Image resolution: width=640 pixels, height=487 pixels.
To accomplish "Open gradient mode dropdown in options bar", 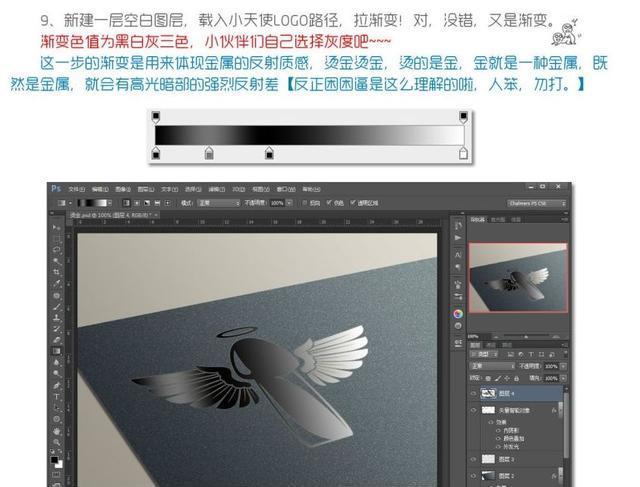I will [x=218, y=203].
